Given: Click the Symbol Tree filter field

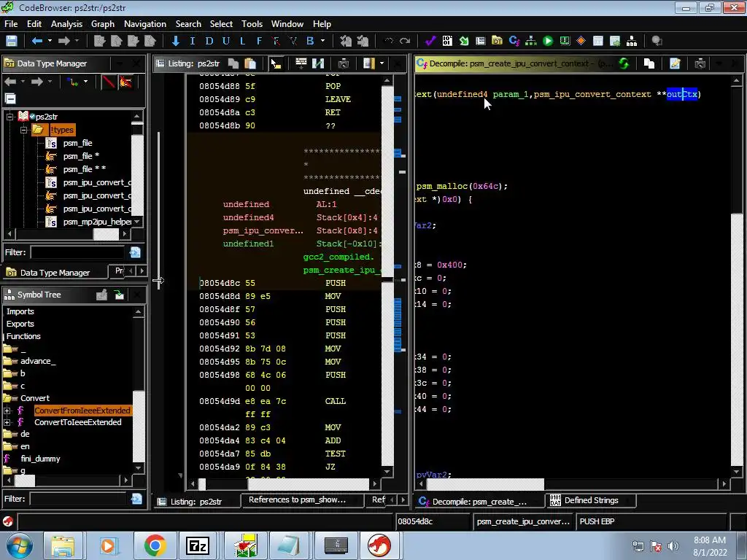Looking at the screenshot, I should point(77,499).
